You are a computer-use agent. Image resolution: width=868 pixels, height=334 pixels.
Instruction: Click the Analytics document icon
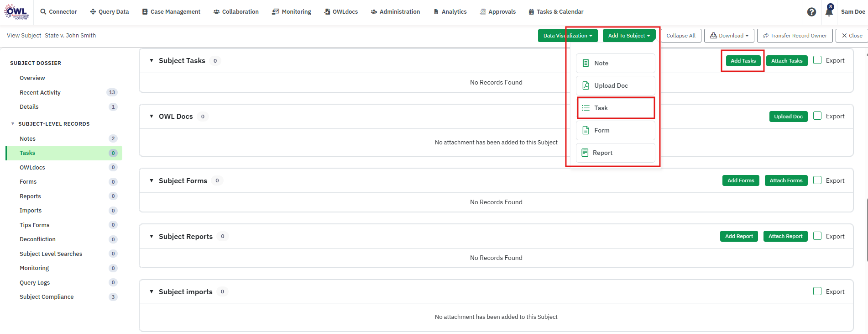tap(436, 11)
